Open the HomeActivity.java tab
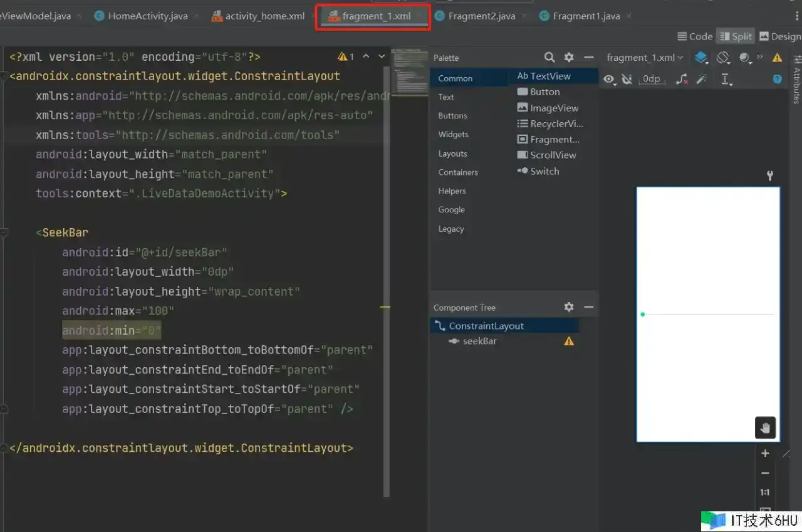 [x=147, y=16]
